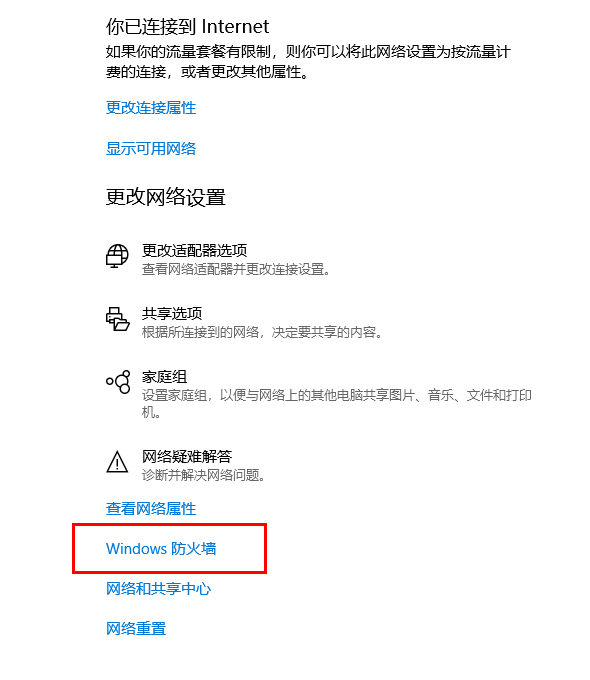This screenshot has width=590, height=680.
Task: Open the Windows 防火墙 link
Action: click(161, 549)
